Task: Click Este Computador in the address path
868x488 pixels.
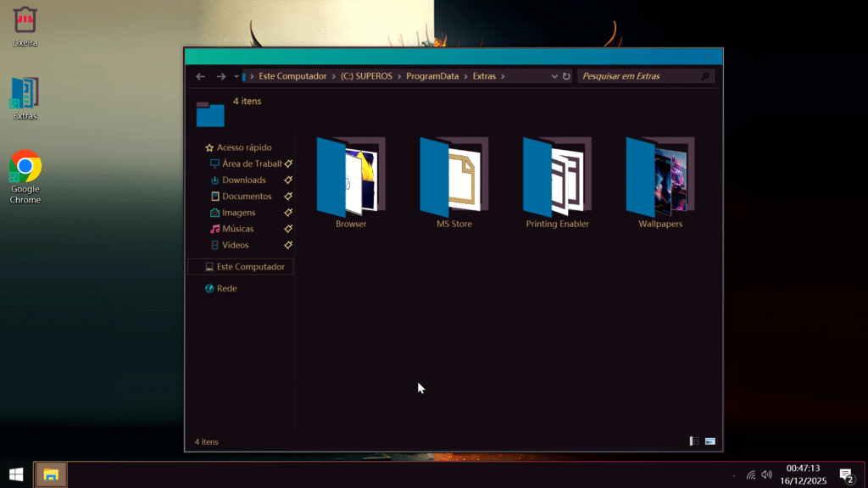Action: click(292, 76)
